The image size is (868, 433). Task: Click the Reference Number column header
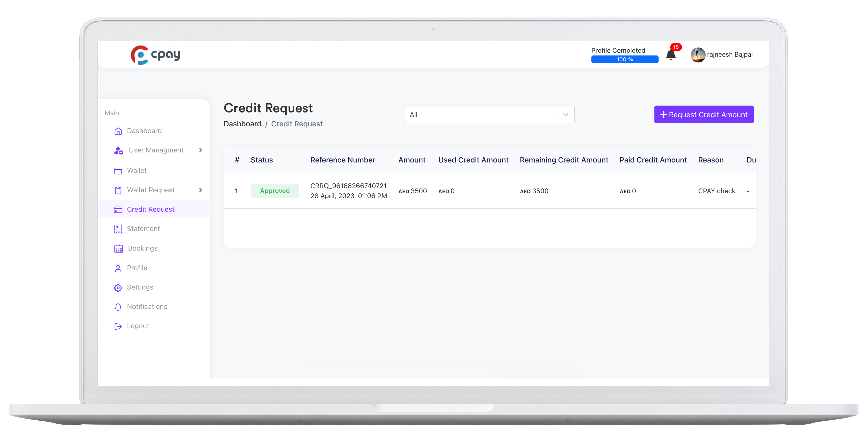tap(343, 160)
